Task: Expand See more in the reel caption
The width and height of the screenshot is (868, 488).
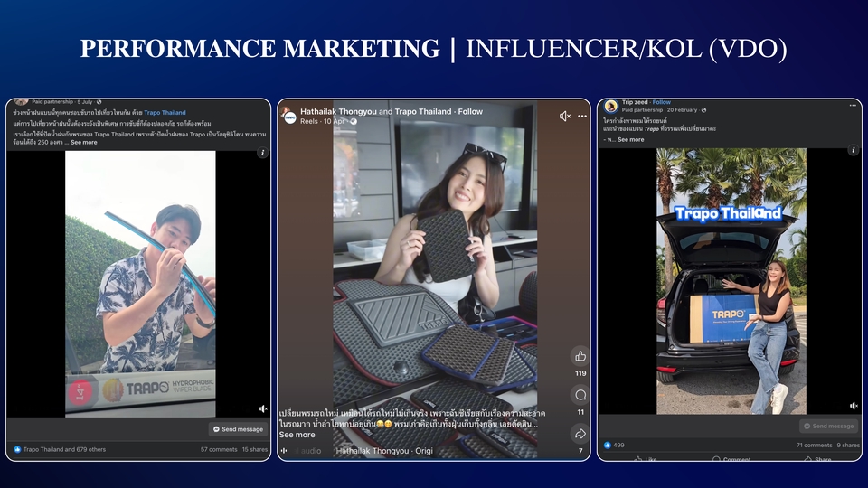Action: [x=297, y=435]
